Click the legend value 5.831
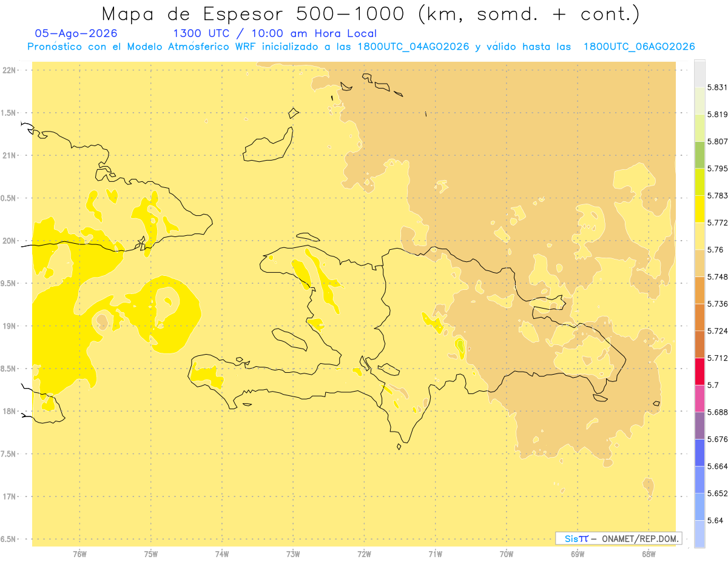728x562 pixels. [x=717, y=87]
